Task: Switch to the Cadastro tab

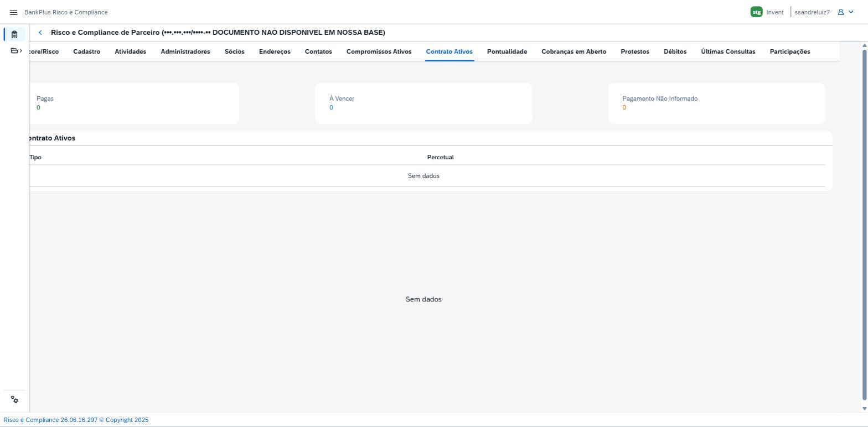Action: [x=86, y=51]
